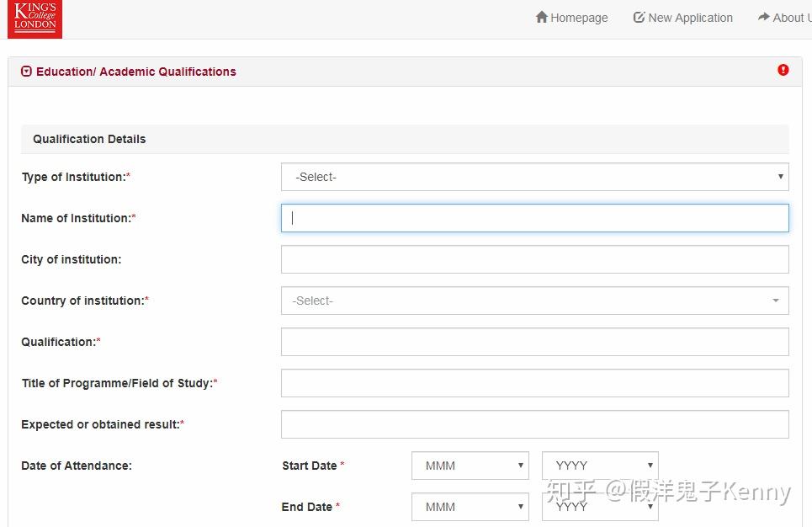Open the End Date month dropdown
The image size is (812, 527).
point(470,507)
